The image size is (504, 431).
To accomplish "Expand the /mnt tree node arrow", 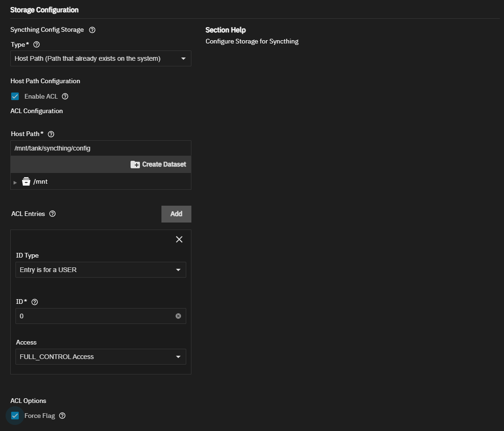I will (15, 182).
